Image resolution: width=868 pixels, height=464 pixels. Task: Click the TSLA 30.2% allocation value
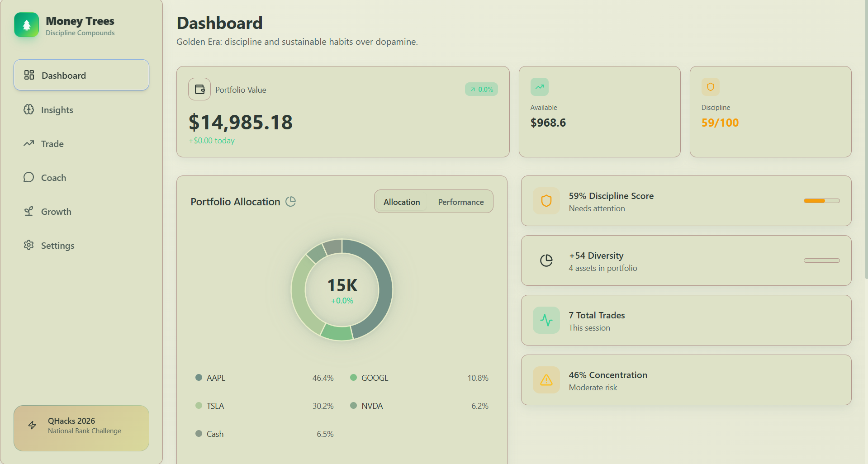(x=323, y=406)
